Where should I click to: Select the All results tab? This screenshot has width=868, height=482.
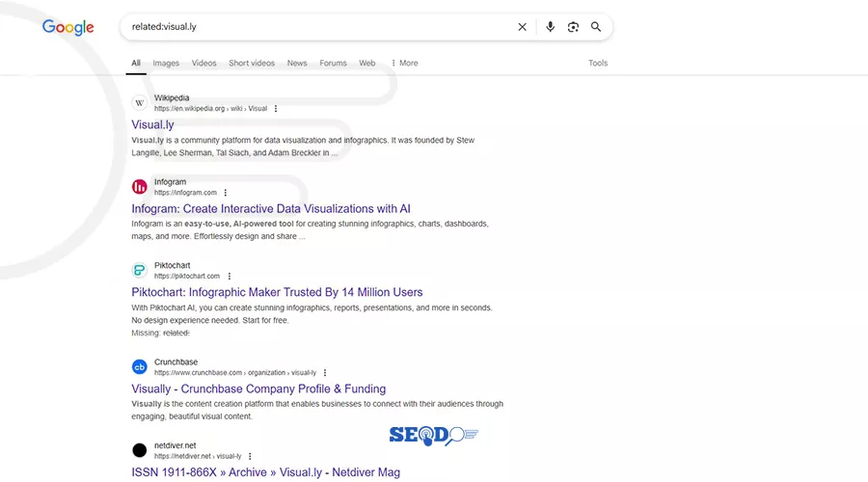coord(136,63)
